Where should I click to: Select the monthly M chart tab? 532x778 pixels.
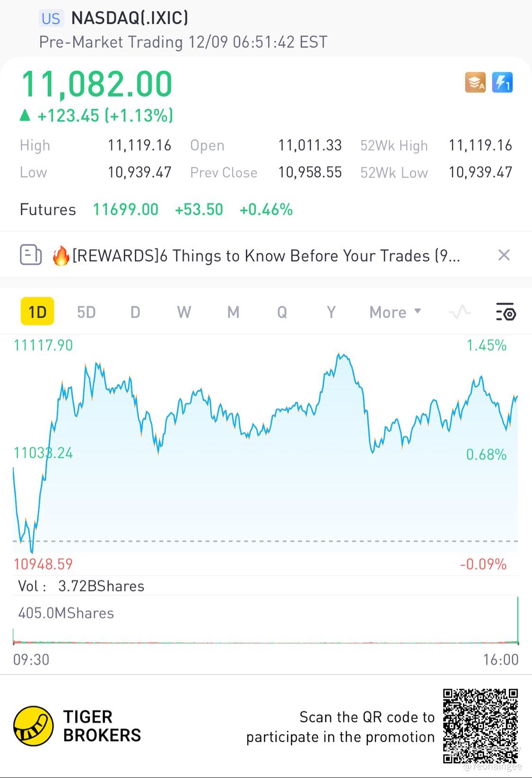click(x=233, y=312)
